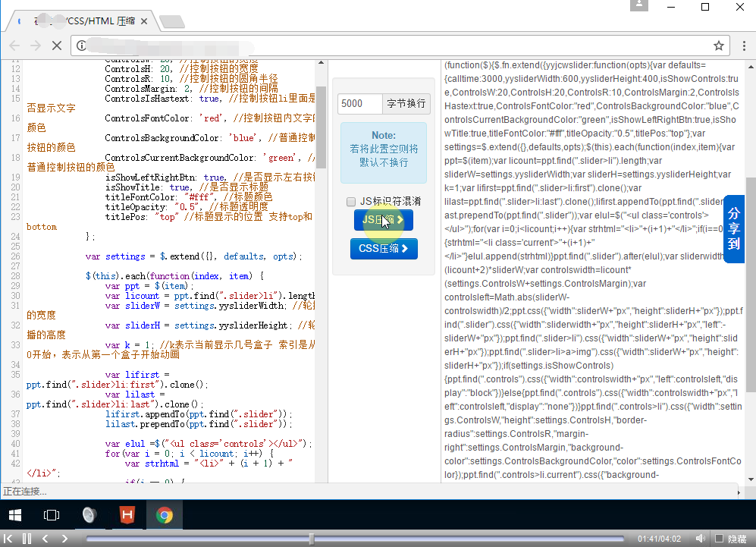
Task: Open a new tab with the new-tab button
Action: click(173, 22)
